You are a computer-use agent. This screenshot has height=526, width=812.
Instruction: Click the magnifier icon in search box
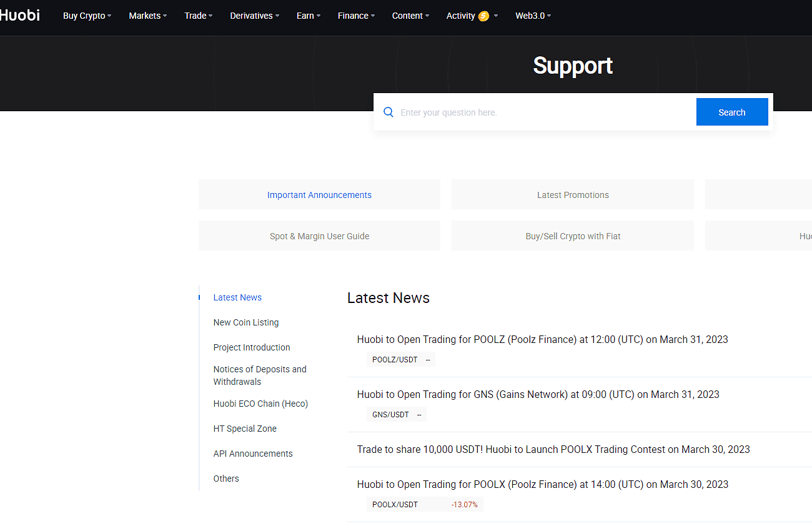click(389, 112)
